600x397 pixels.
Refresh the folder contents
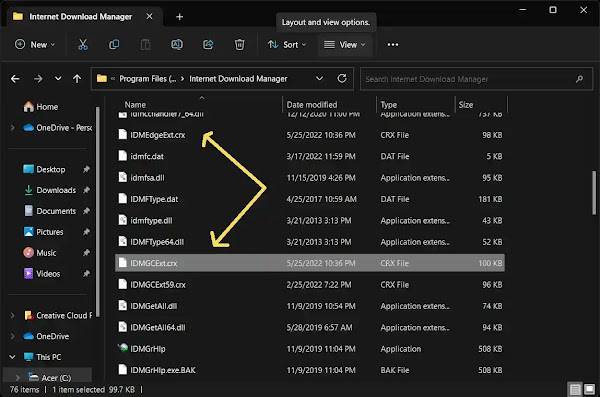click(342, 78)
